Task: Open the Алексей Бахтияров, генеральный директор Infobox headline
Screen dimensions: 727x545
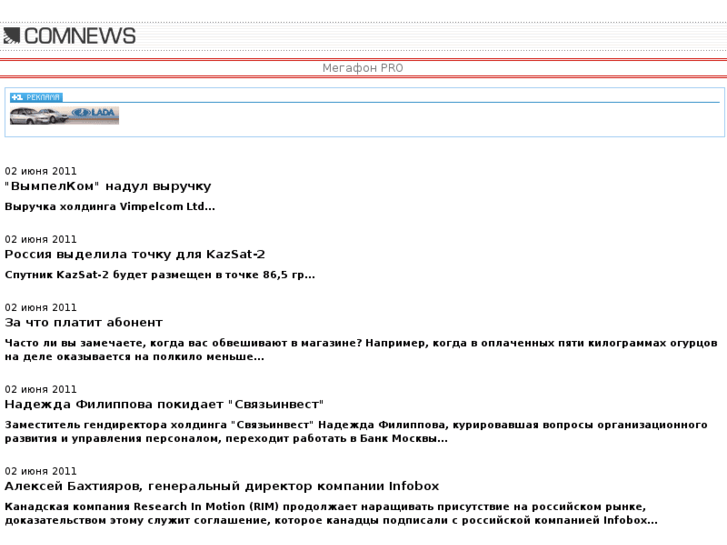Action: pyautogui.click(x=222, y=486)
